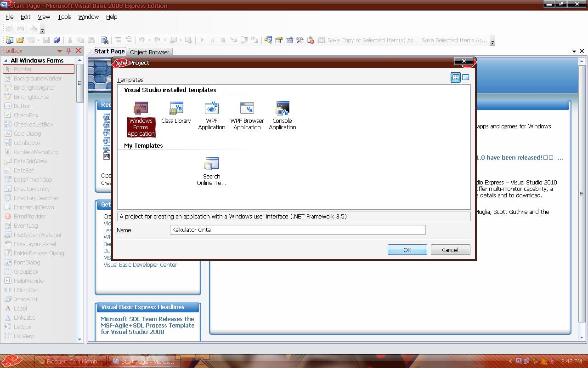Open the Toolbox window position dropdown
This screenshot has width=588, height=368.
[60, 51]
